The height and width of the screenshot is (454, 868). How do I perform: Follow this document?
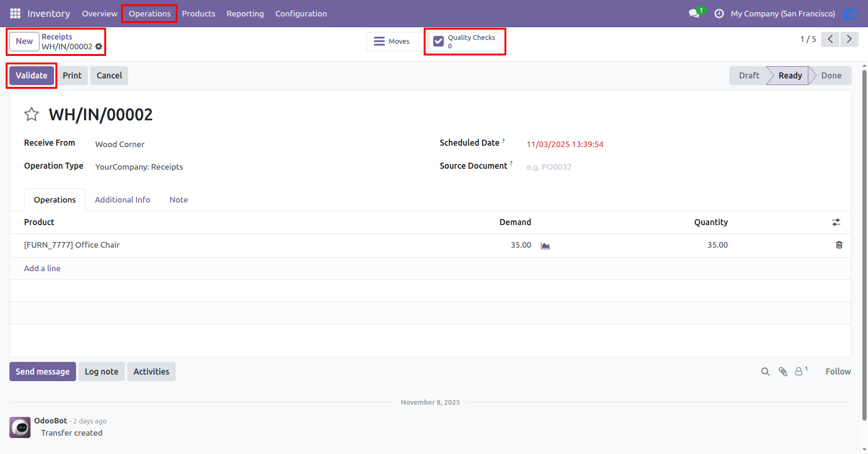(x=838, y=372)
